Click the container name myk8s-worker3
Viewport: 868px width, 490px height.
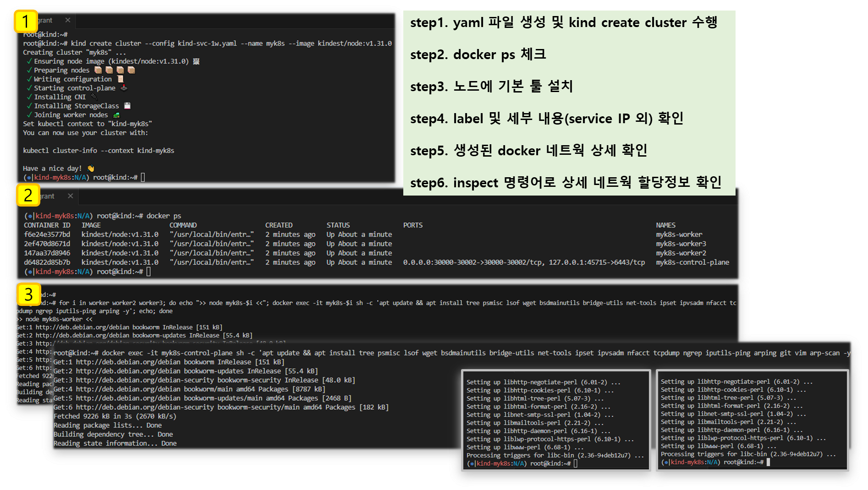pos(681,244)
